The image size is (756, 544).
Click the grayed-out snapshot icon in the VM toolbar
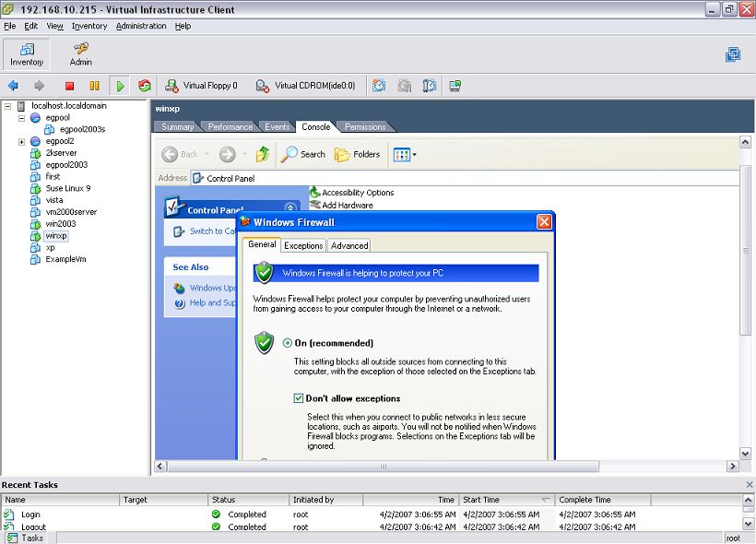(x=405, y=86)
